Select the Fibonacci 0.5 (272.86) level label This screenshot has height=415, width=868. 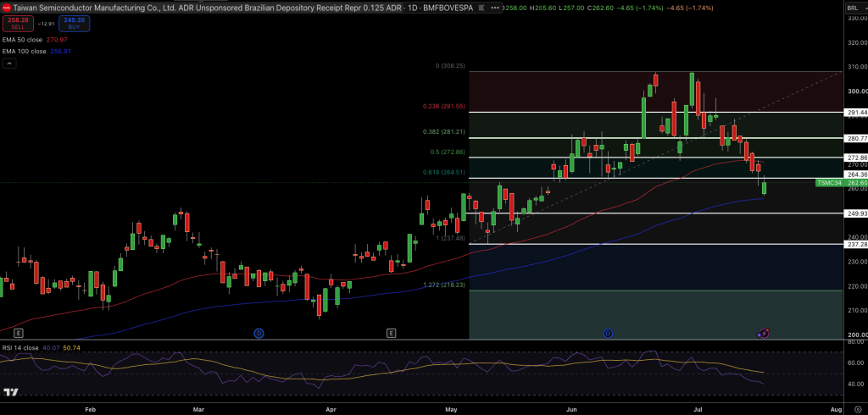click(448, 152)
